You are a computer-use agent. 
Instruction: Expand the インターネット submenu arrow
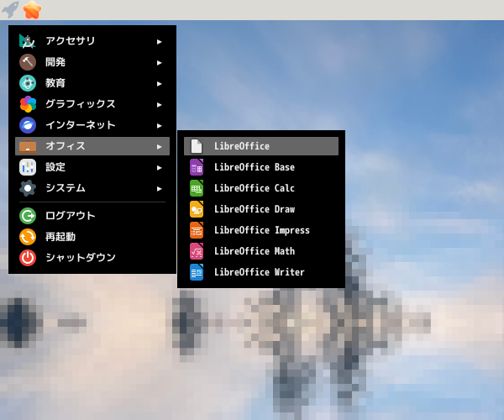(159, 126)
